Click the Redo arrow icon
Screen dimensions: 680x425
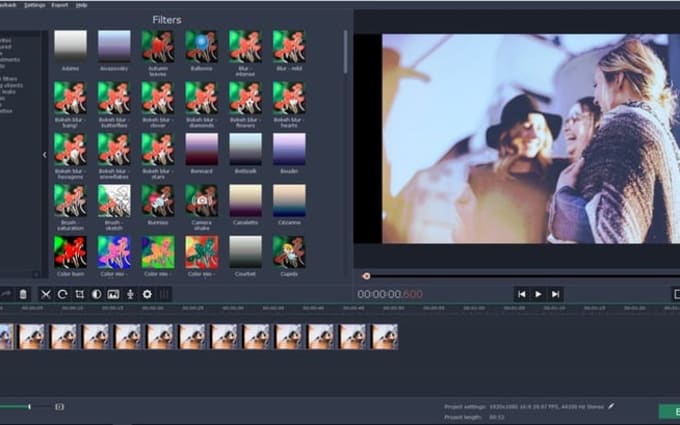6,294
